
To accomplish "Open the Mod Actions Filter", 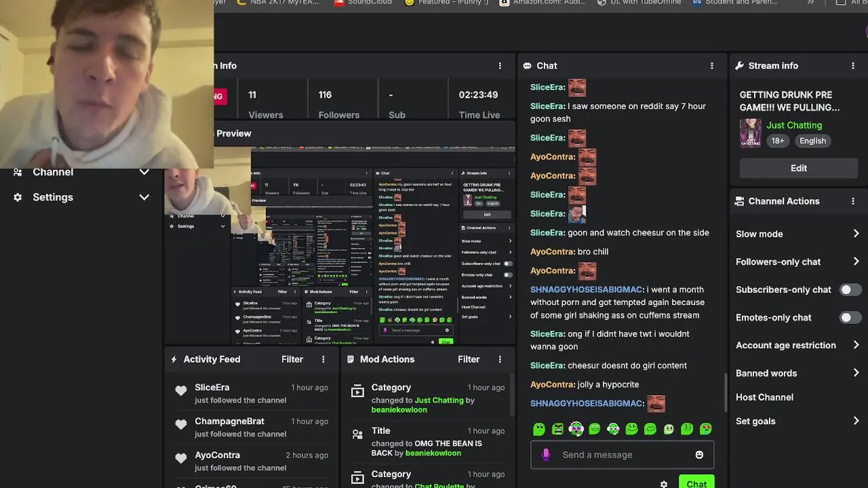I will coord(469,359).
